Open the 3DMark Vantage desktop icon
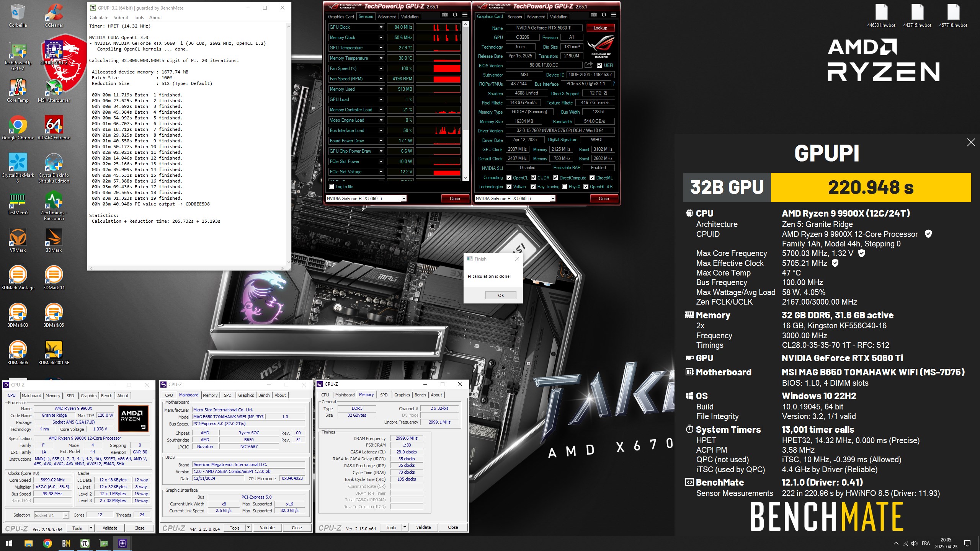This screenshot has width=980, height=551. (x=18, y=278)
